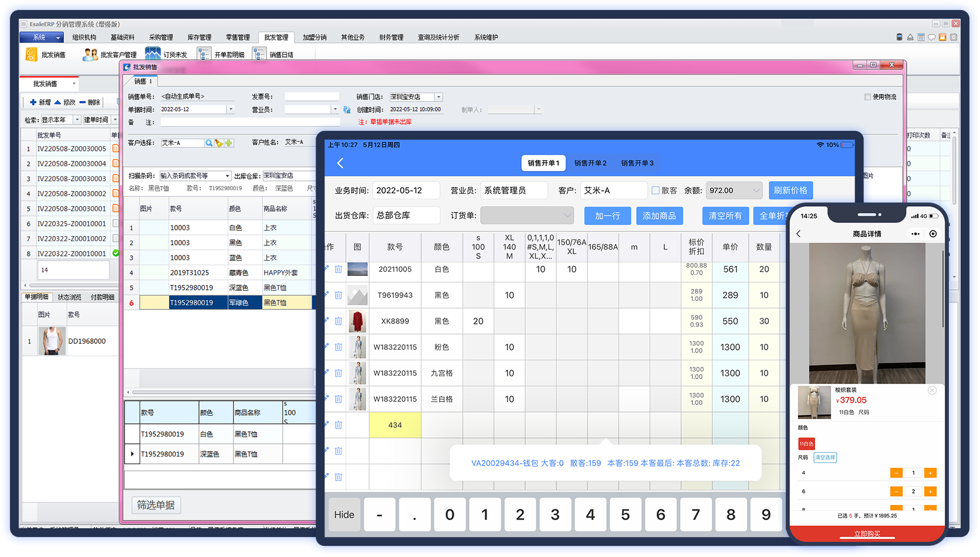Tap the 立即购买 buy now button
Viewport: 980px width, 557px height.
pos(867,534)
